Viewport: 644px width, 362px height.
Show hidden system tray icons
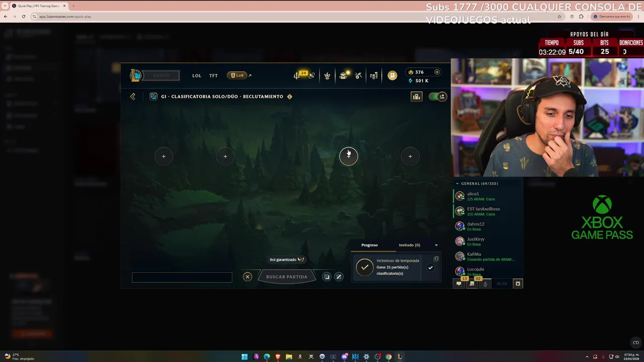[x=587, y=357]
